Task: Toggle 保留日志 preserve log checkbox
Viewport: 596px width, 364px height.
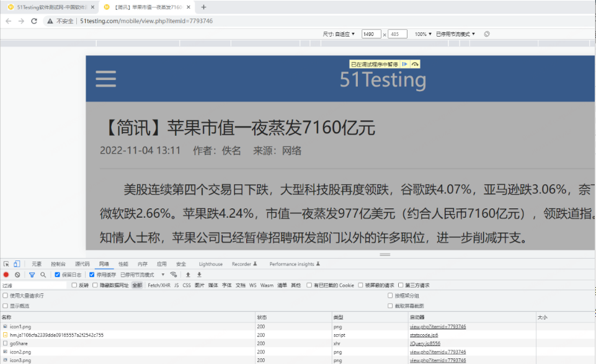Action: 58,274
